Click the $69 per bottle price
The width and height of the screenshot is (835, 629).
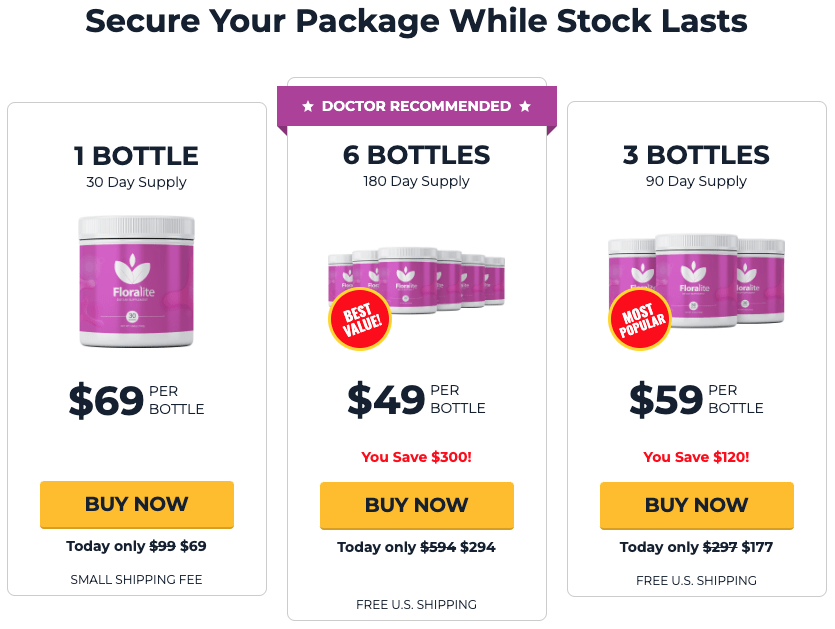point(136,400)
